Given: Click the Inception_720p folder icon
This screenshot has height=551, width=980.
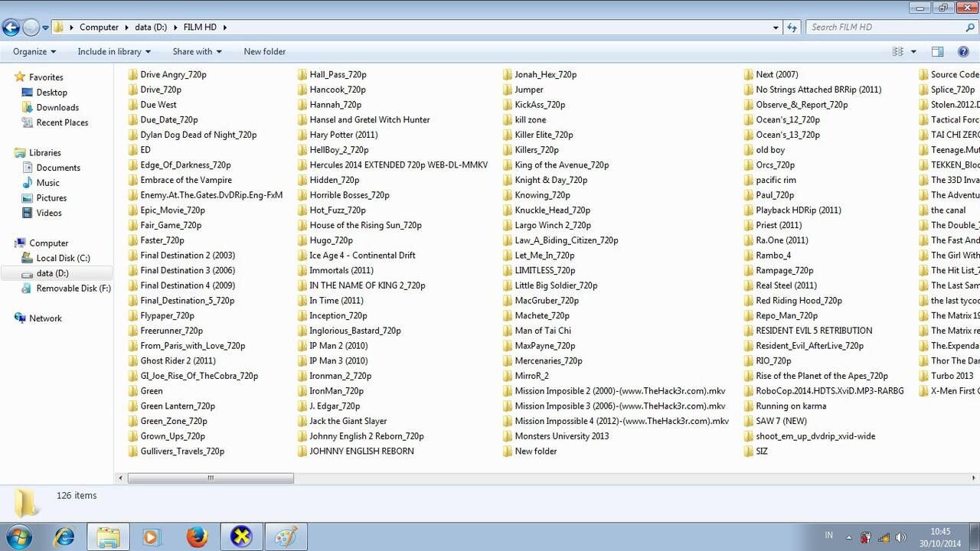Looking at the screenshot, I should click(x=302, y=316).
